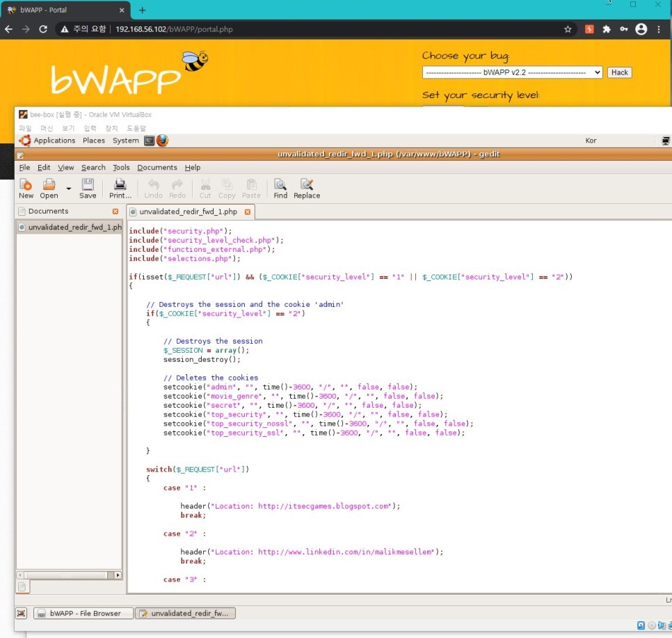Open the Extensions puzzle icon
The height and width of the screenshot is (638, 672).
coord(607,29)
